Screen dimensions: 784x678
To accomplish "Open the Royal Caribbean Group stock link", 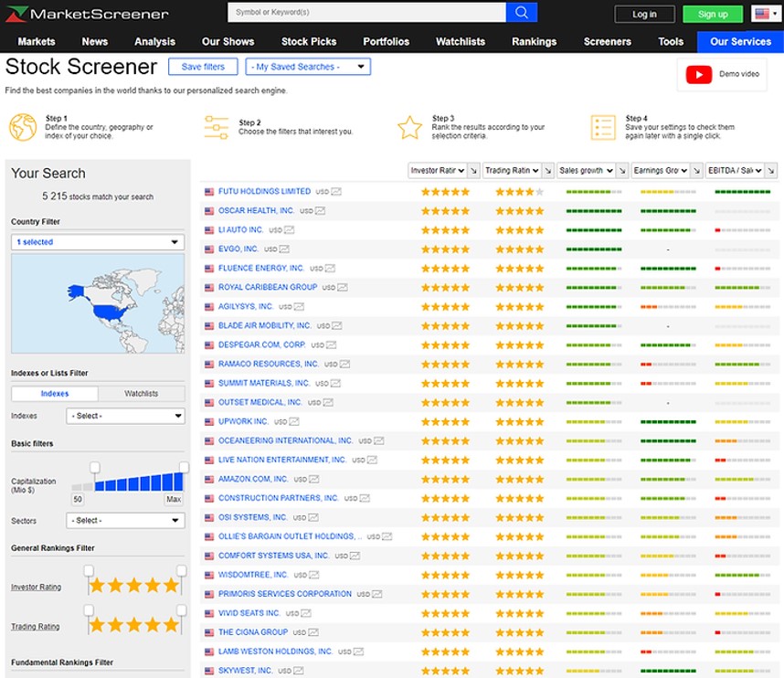I will pyautogui.click(x=268, y=288).
